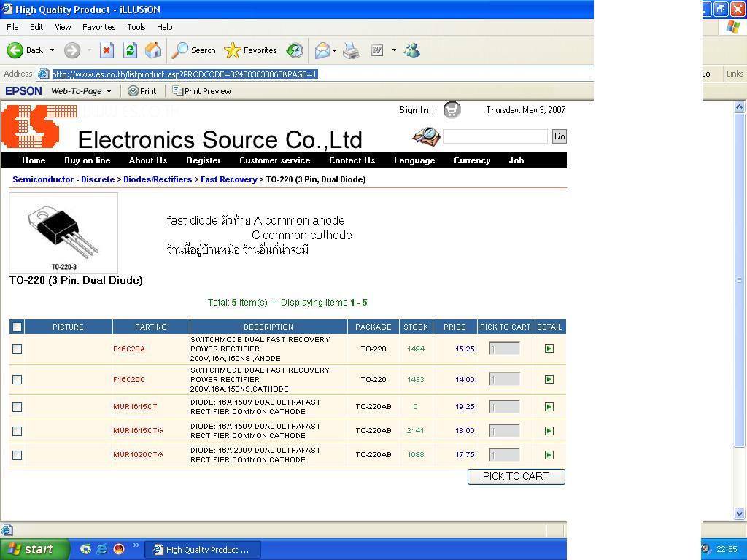
Task: Select High Quality Product taskbar button
Action: point(203,550)
